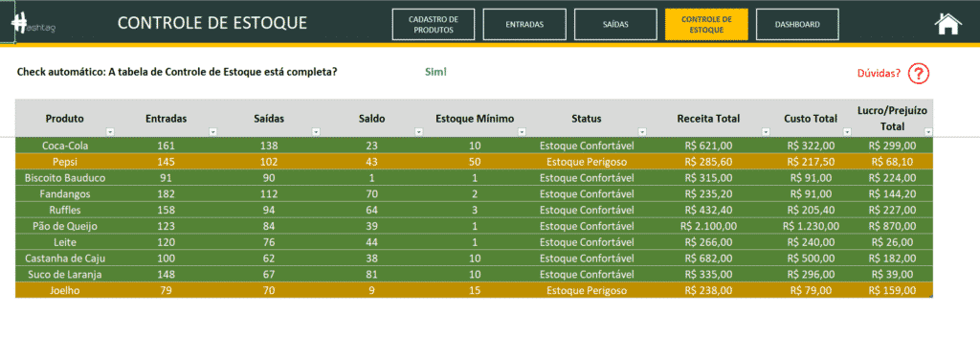Select Pepsi's R$ 68,10 profit cell
The height and width of the screenshot is (360, 980).
click(893, 161)
